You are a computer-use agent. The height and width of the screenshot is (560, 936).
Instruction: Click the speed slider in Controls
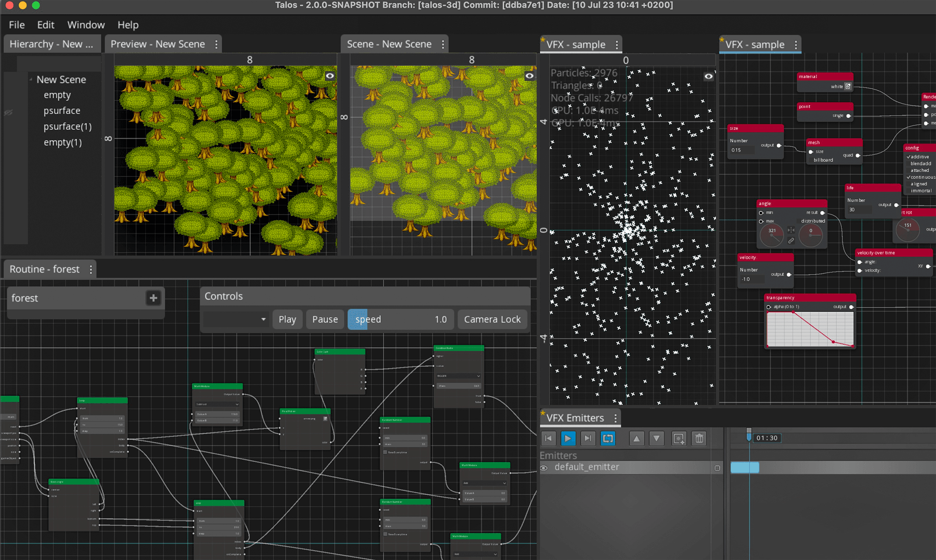pyautogui.click(x=400, y=319)
